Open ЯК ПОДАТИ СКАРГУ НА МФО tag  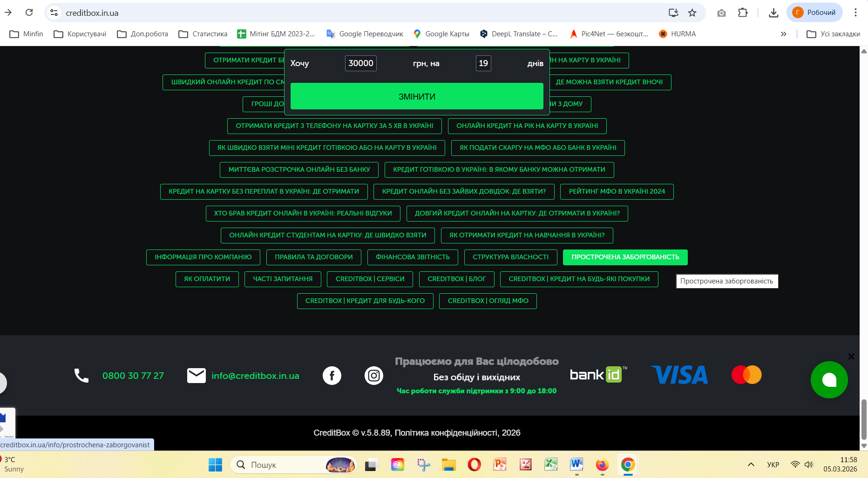coord(538,148)
